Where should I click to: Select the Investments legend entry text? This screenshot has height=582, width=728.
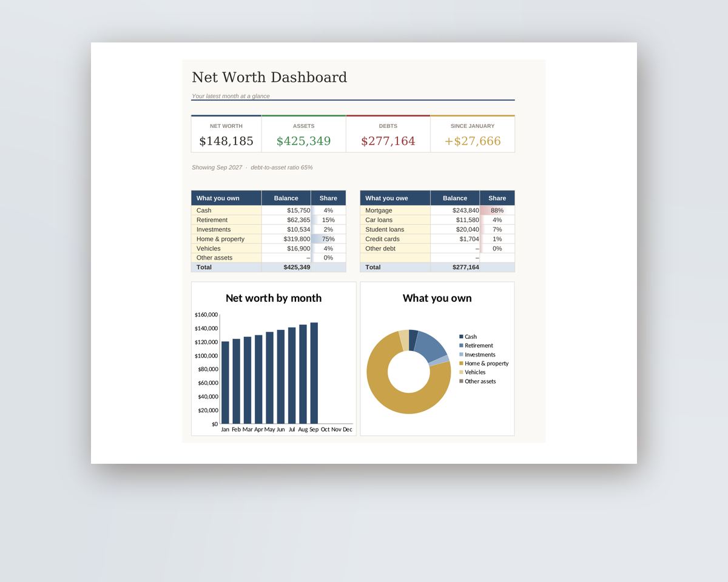480,355
